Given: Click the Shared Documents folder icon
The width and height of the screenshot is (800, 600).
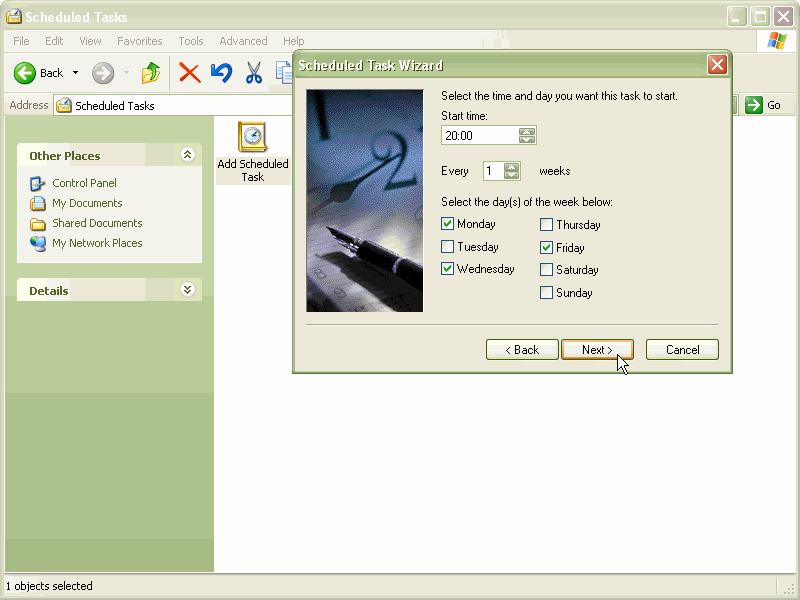Looking at the screenshot, I should click(x=37, y=223).
